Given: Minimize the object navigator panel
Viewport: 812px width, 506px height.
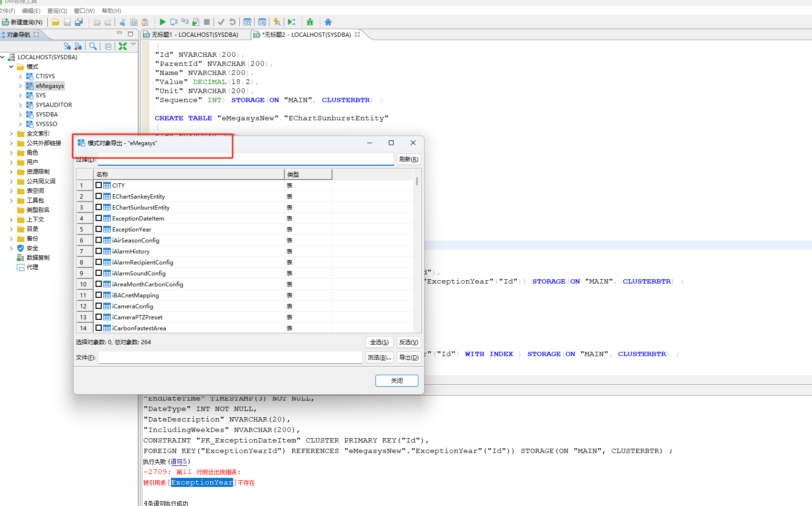Looking at the screenshot, I should pyautogui.click(x=119, y=33).
